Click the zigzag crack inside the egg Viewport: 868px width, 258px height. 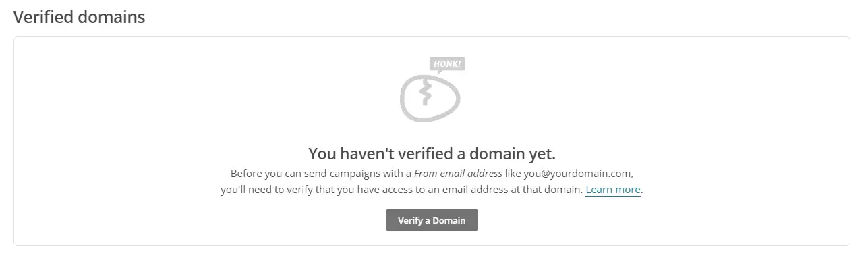click(x=426, y=93)
